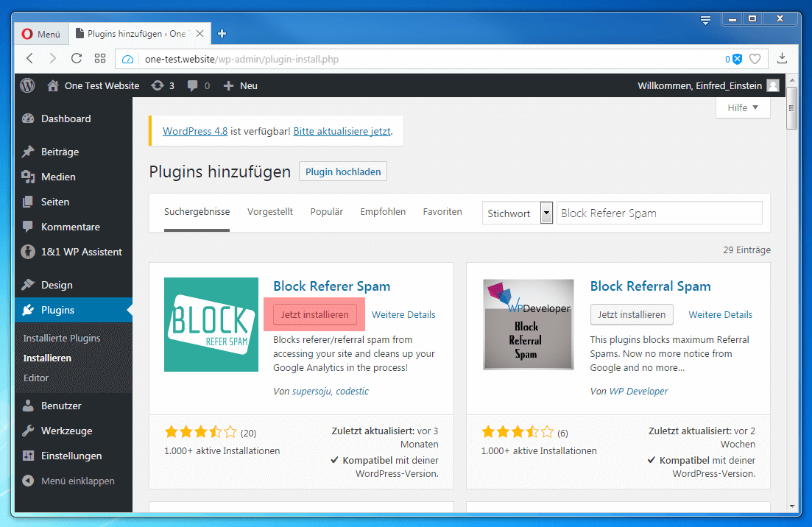Select the Installieren submenu item
Screen dimensions: 812x527
(47, 358)
